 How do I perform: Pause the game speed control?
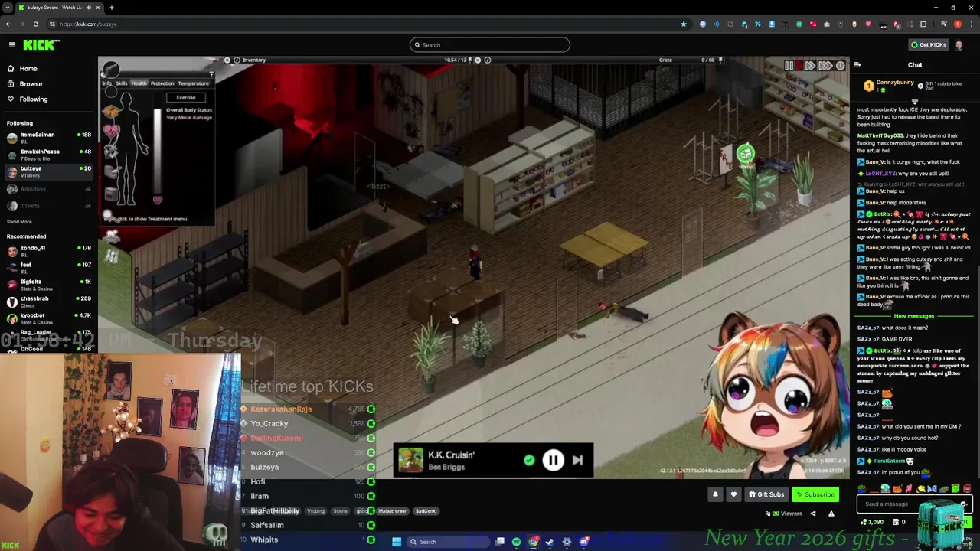789,66
